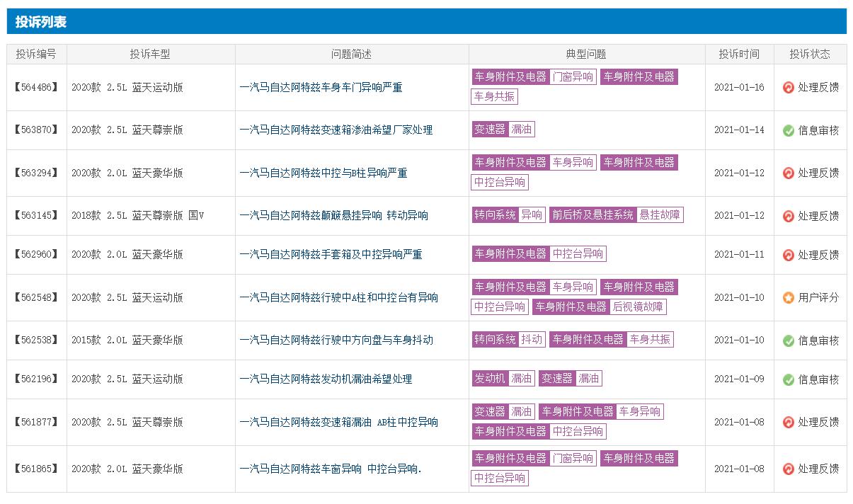The height and width of the screenshot is (504, 853).
Task: Click orange star icon for complaint 562548
Action: 788,297
